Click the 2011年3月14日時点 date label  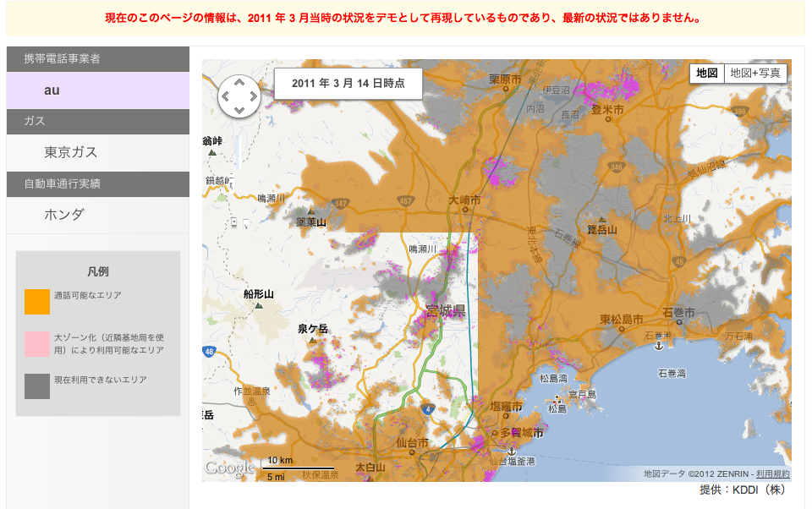pyautogui.click(x=348, y=84)
